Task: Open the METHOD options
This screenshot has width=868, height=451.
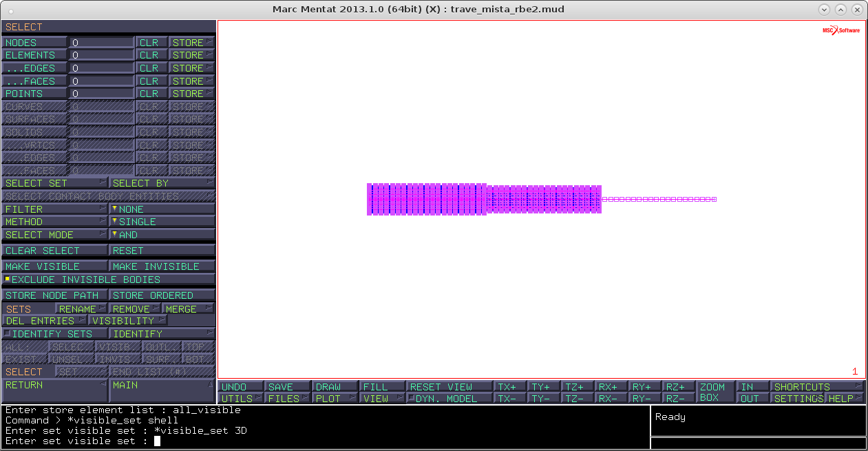Action: coord(55,222)
